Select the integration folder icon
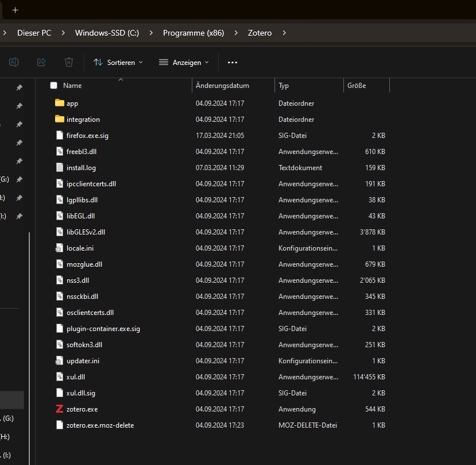The image size is (476, 465). tap(60, 119)
